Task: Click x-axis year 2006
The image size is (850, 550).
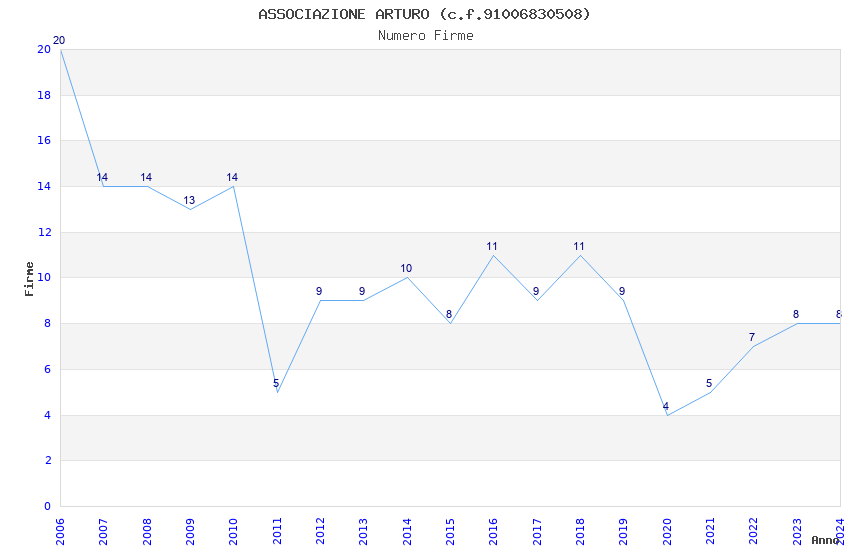Action: [60, 531]
